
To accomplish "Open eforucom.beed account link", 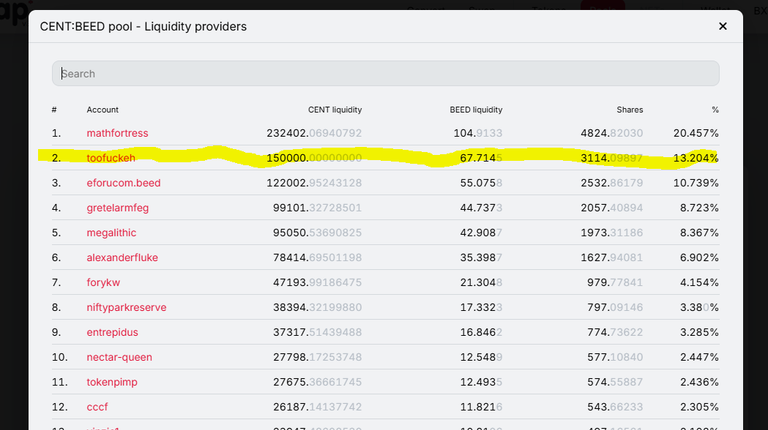I will (123, 183).
